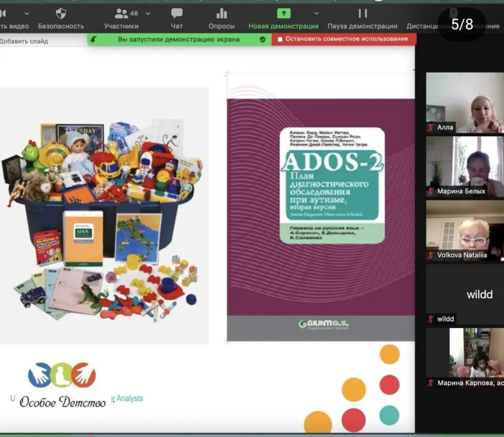Image resolution: width=504 pixels, height=437 pixels.
Task: Expand options arrow beside New Share
Action: (x=316, y=13)
